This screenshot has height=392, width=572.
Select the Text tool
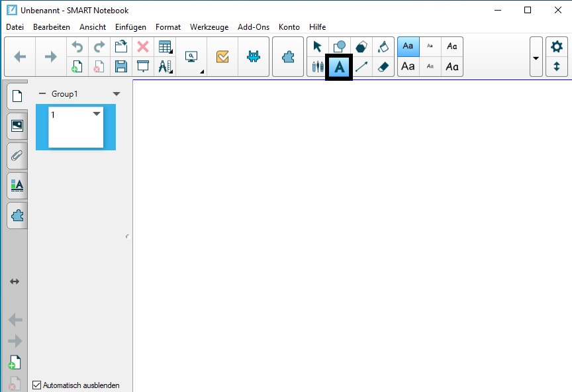click(x=339, y=67)
